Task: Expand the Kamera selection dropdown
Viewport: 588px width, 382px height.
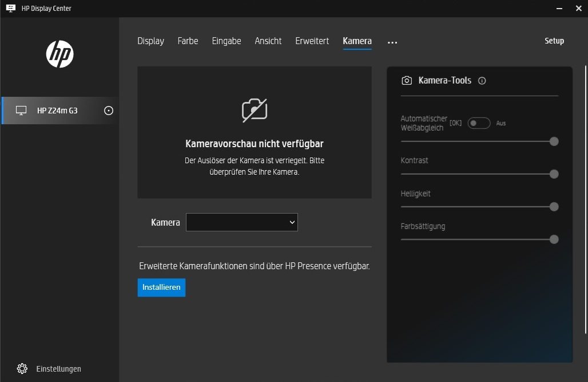Action: (x=241, y=222)
